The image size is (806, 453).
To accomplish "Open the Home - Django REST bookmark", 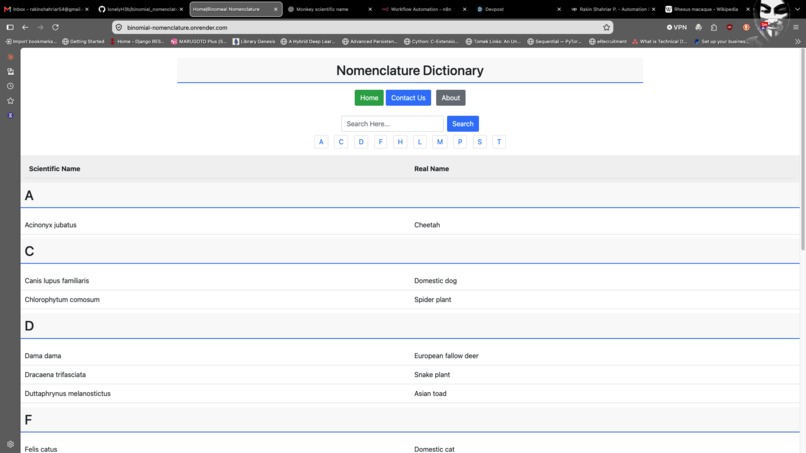I will [x=137, y=42].
